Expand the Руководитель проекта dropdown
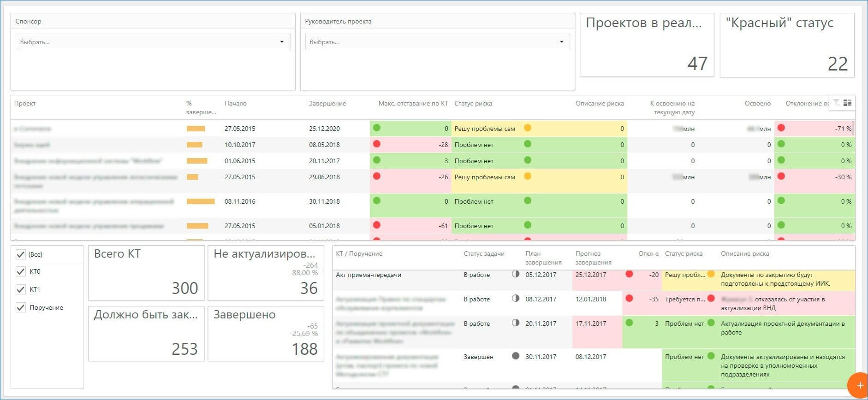The image size is (868, 400). tap(437, 42)
